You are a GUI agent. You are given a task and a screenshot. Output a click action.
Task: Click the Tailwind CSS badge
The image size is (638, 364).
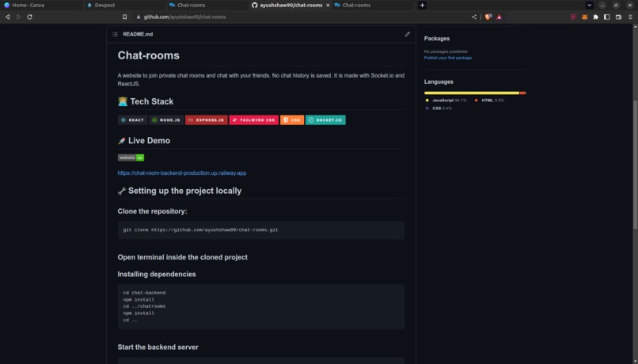tap(254, 120)
